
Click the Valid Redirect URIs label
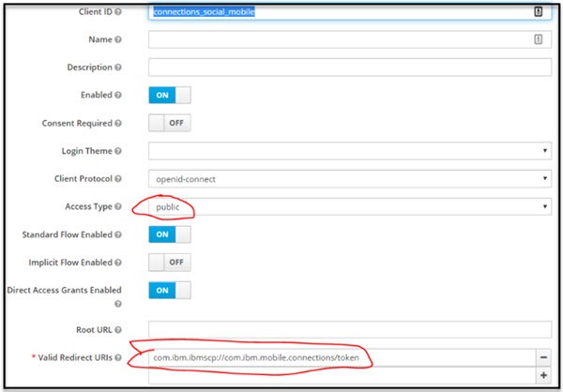pyautogui.click(x=75, y=357)
